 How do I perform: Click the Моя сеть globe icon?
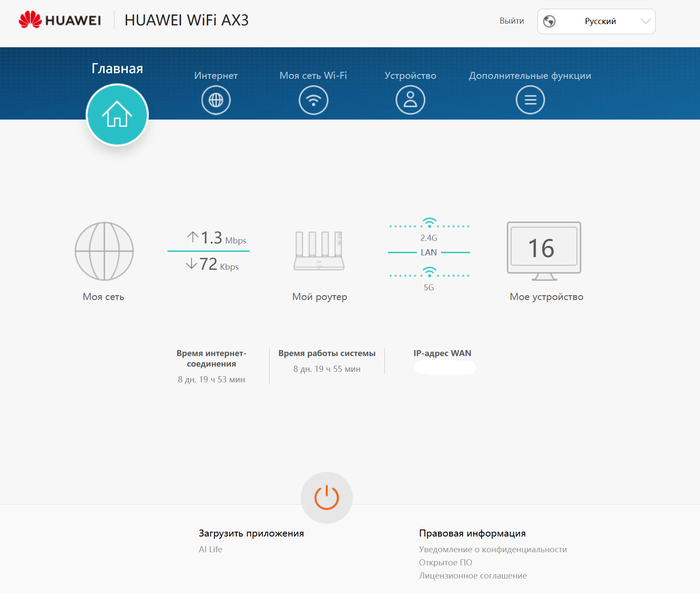coord(104,250)
